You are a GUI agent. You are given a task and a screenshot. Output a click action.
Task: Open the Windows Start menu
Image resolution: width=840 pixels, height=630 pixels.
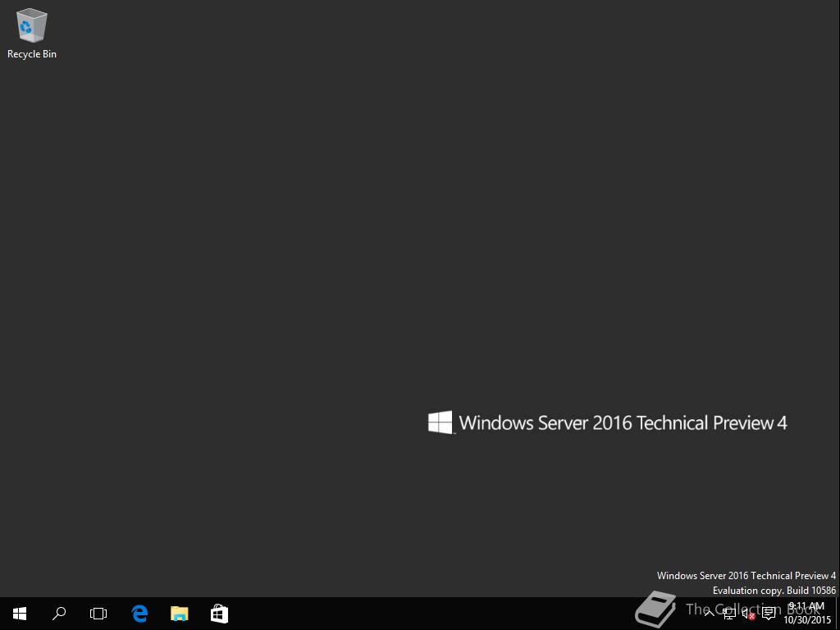[x=20, y=614]
